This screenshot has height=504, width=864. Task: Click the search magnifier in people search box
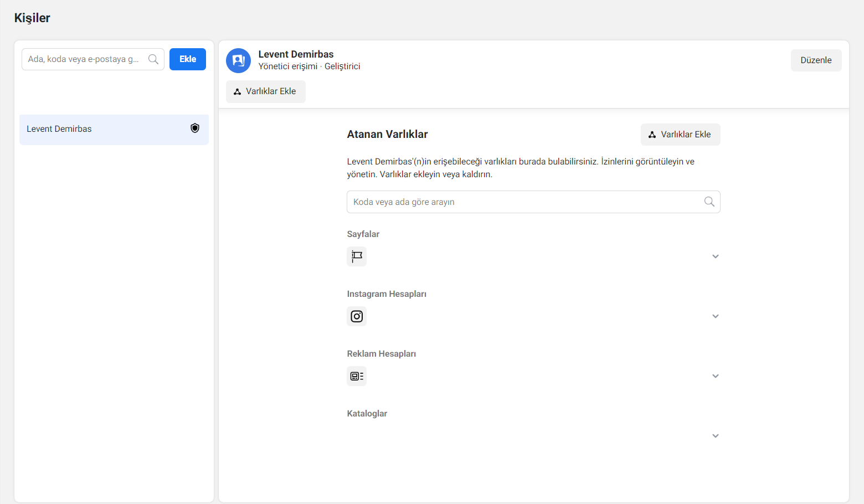tap(153, 59)
